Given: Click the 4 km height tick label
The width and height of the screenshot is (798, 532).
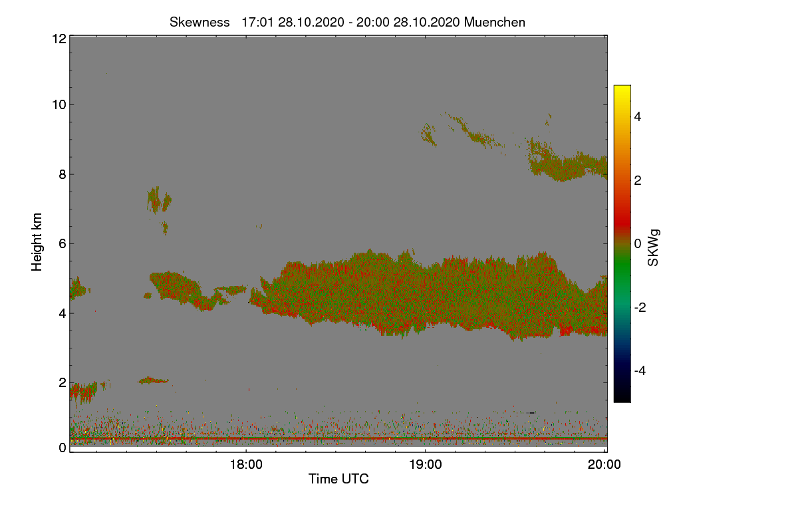Looking at the screenshot, I should coord(62,313).
